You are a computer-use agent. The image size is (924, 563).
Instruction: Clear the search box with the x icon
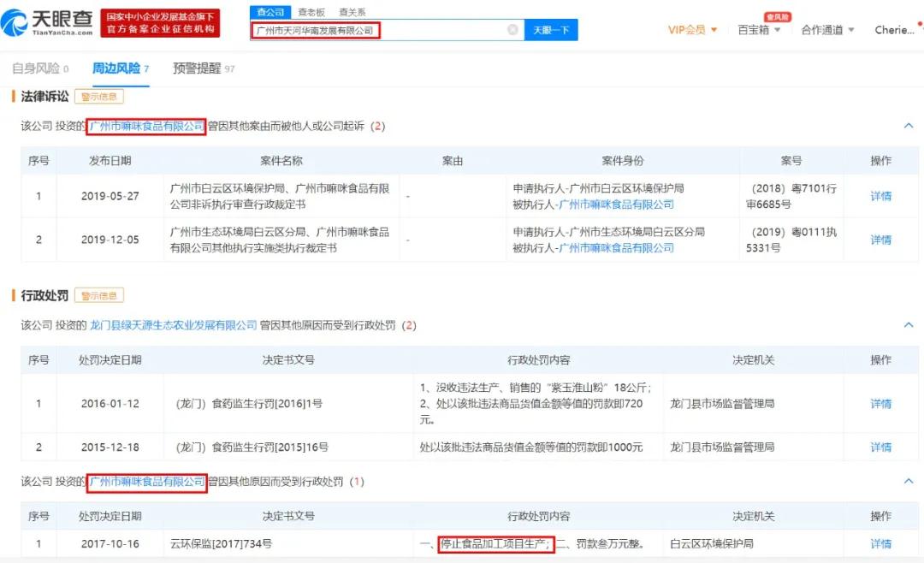[513, 29]
